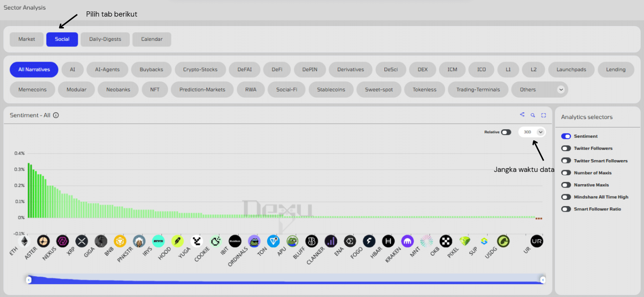Select the AI-Agents narrative filter
This screenshot has width=644, height=297.
107,70
